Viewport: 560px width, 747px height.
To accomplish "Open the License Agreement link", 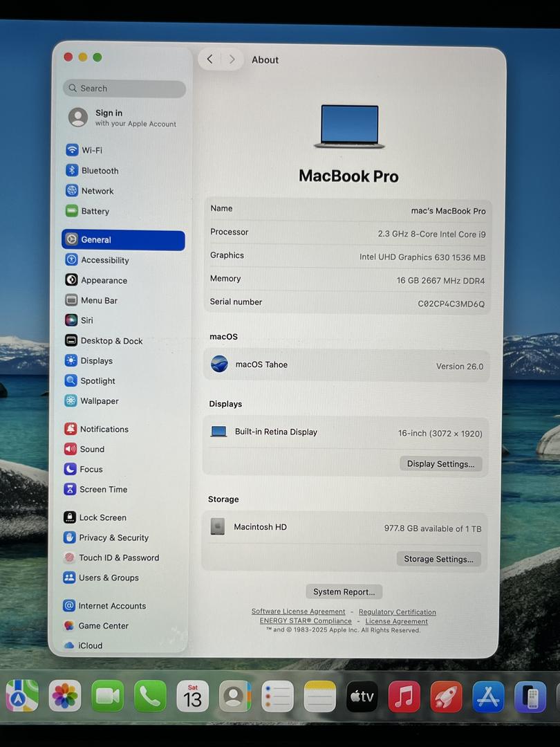I will point(396,621).
